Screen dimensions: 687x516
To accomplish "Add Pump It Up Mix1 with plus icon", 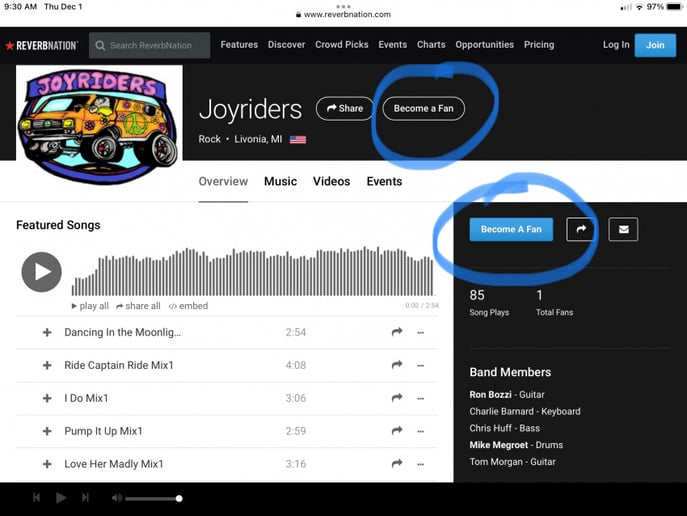I will click(47, 431).
